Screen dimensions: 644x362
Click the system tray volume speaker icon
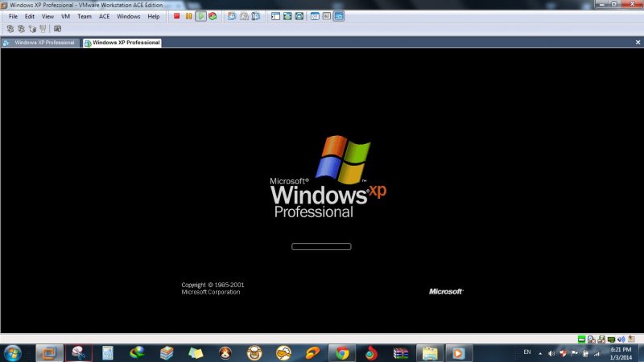(551, 353)
